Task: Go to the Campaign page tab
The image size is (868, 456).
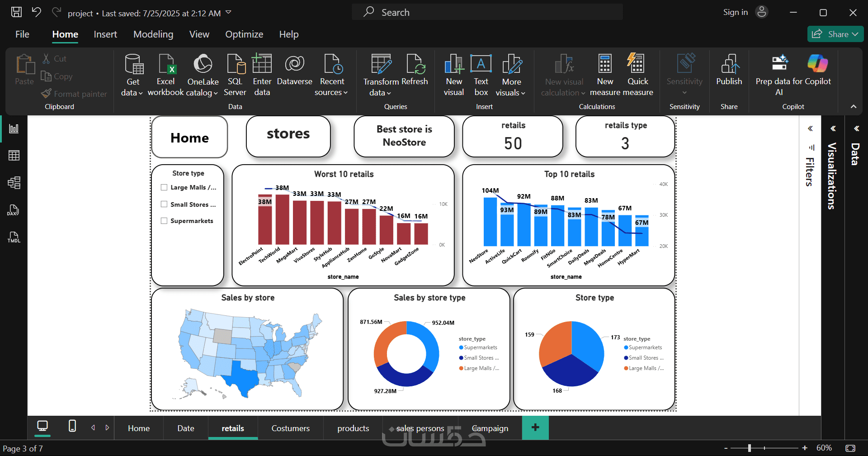Action: (x=490, y=428)
